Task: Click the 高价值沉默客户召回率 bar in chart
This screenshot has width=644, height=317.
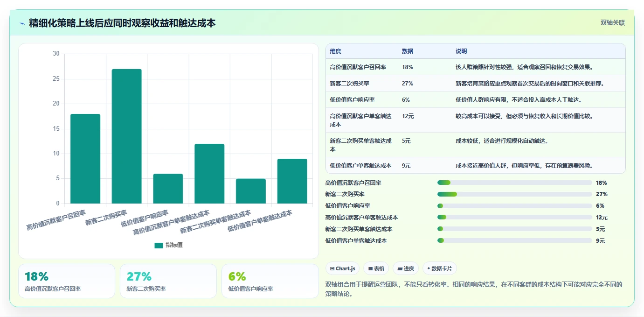Action: point(85,159)
